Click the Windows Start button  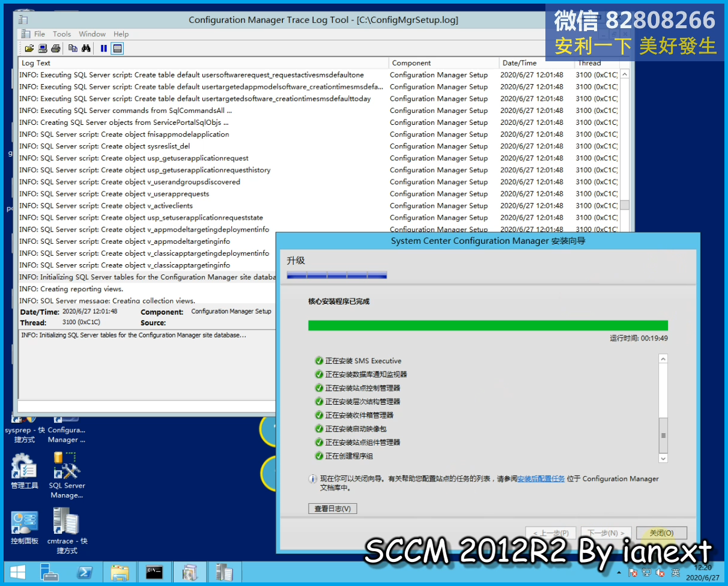(18, 572)
